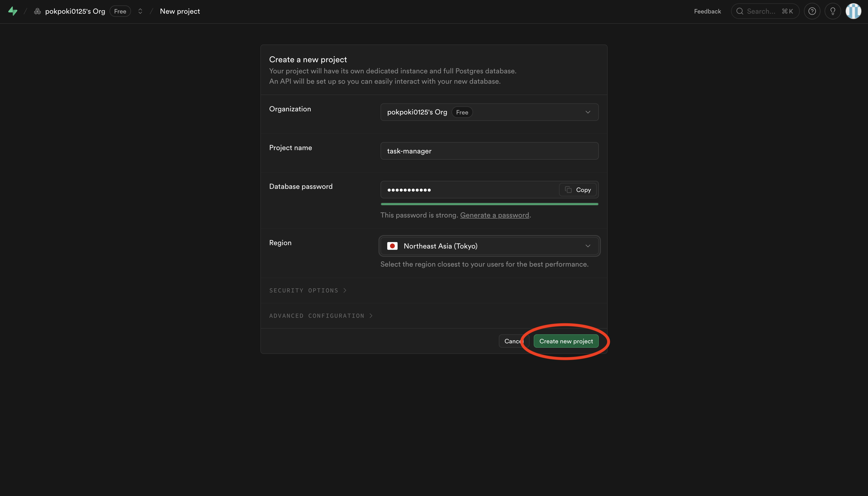Copy the database password
The image size is (868, 496).
click(x=578, y=190)
